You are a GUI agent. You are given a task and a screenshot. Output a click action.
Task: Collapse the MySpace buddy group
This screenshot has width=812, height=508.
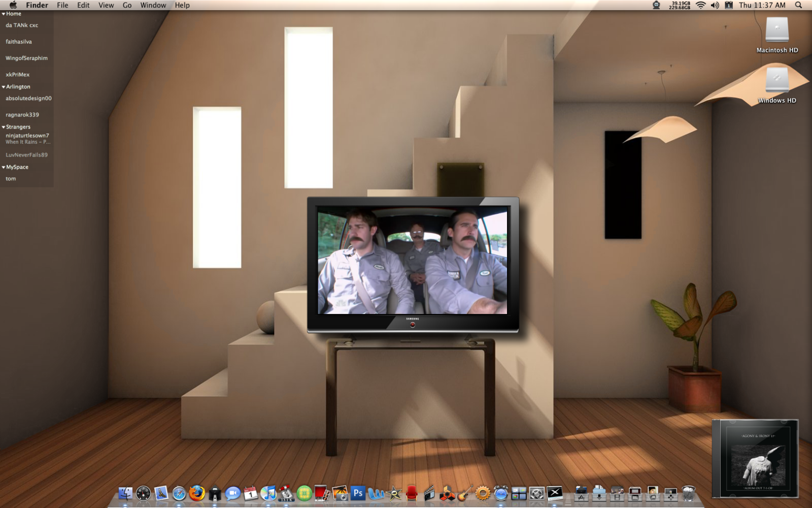4,167
